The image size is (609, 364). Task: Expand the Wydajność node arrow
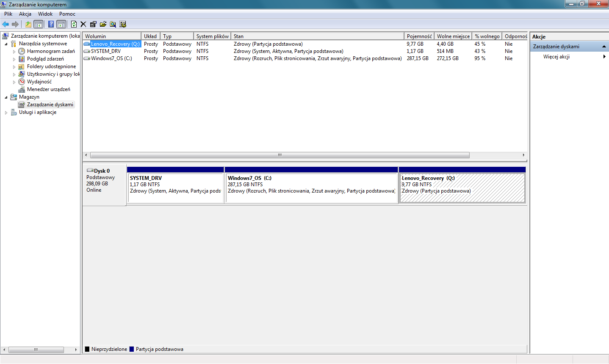click(x=14, y=82)
